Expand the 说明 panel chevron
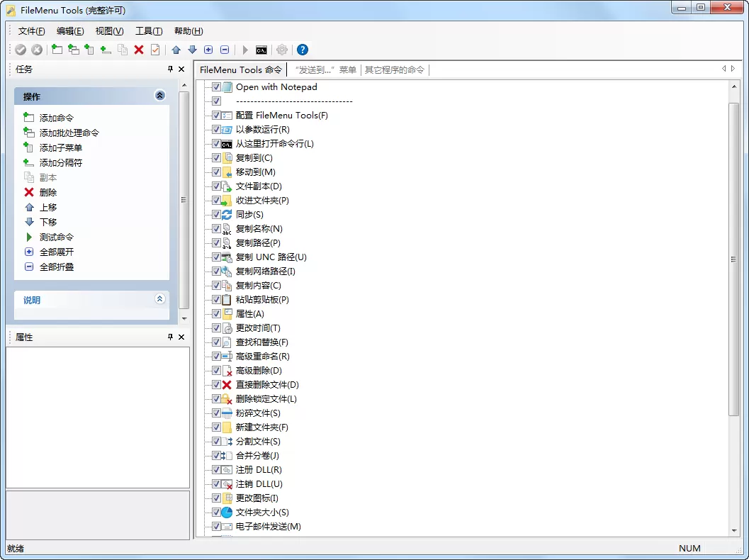The width and height of the screenshot is (749, 560). click(x=159, y=299)
